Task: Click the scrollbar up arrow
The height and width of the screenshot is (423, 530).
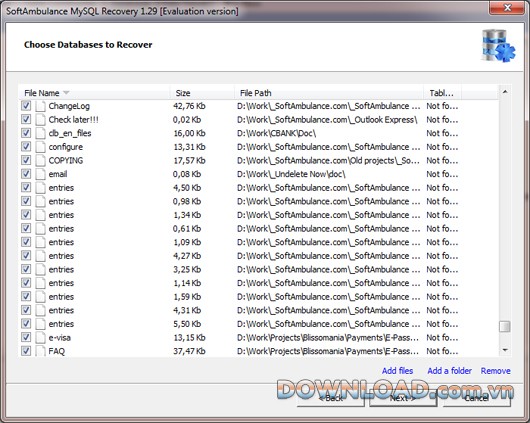Action: coord(505,92)
